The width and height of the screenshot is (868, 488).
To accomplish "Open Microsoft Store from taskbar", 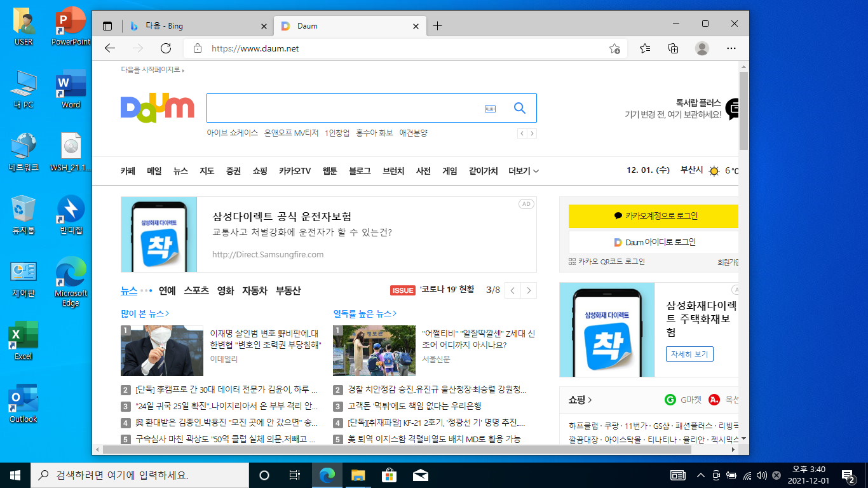I will (389, 475).
